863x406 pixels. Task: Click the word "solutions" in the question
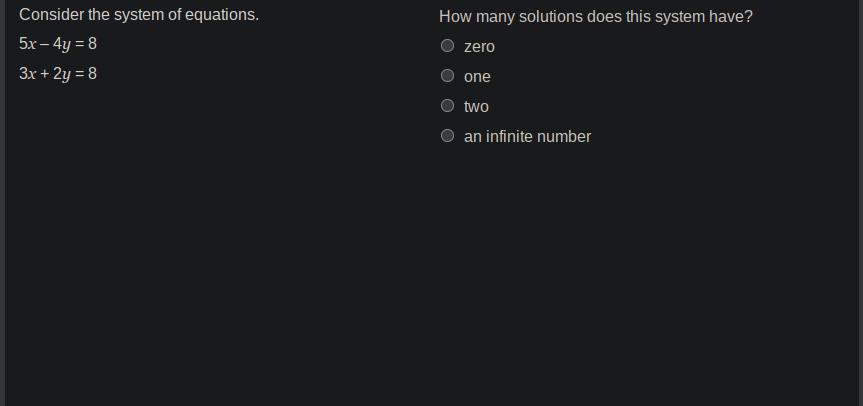pyautogui.click(x=553, y=17)
